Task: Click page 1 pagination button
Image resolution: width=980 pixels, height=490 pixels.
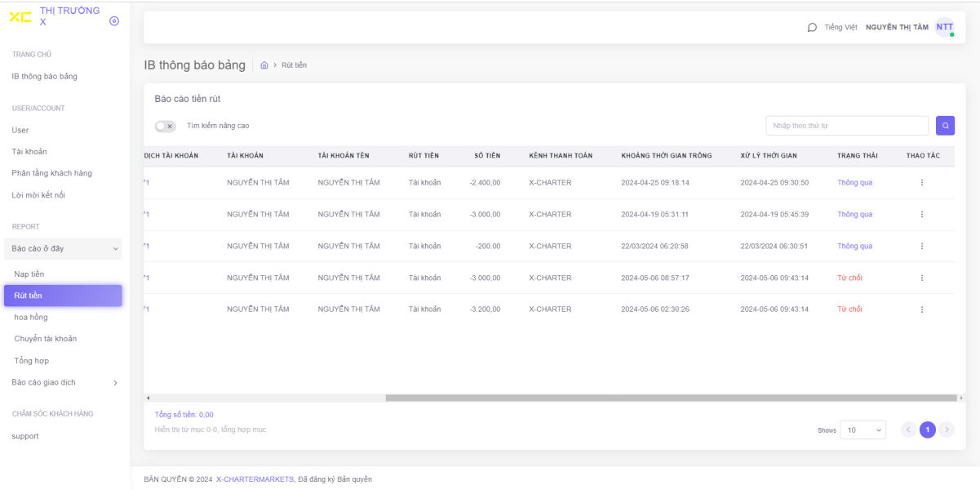Action: tap(927, 430)
